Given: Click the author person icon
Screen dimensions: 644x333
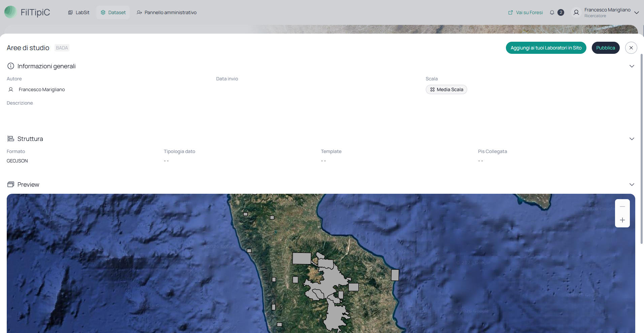Looking at the screenshot, I should coord(11,89).
